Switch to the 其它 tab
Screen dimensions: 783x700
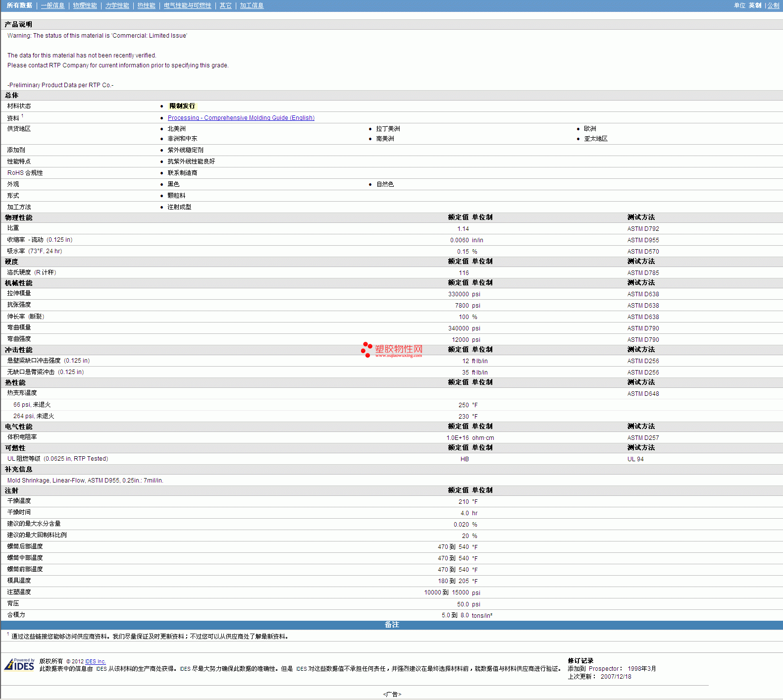pos(225,5)
